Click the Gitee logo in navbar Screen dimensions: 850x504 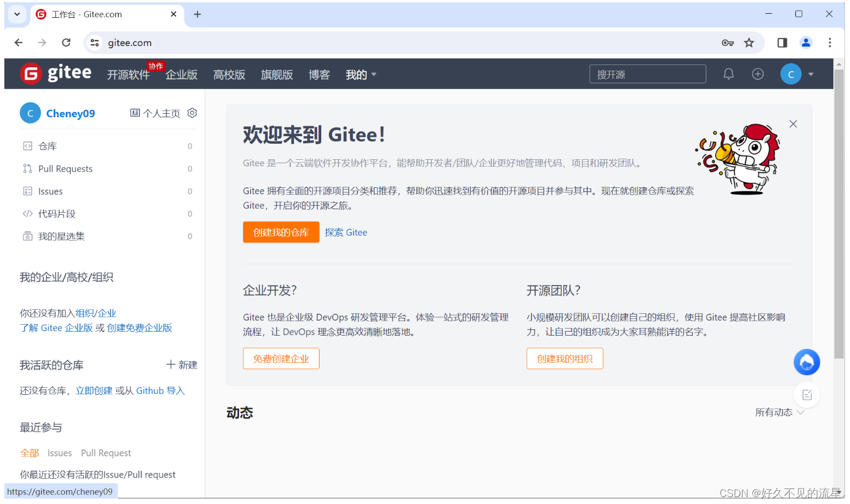tap(56, 74)
